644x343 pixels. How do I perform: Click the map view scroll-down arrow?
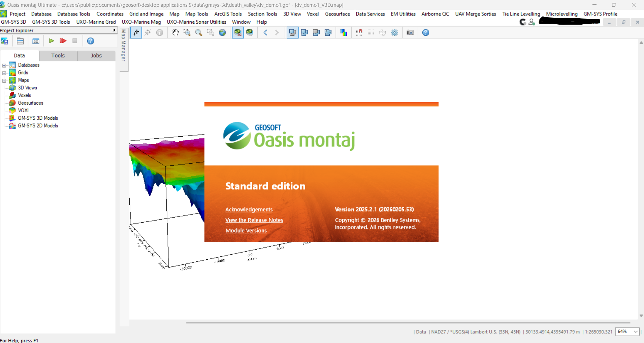(641, 316)
